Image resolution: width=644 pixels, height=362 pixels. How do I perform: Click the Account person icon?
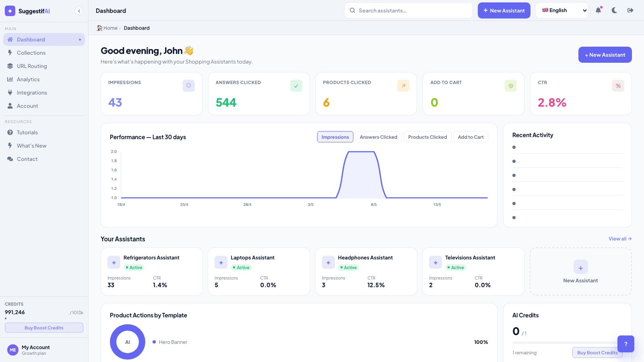pos(10,106)
